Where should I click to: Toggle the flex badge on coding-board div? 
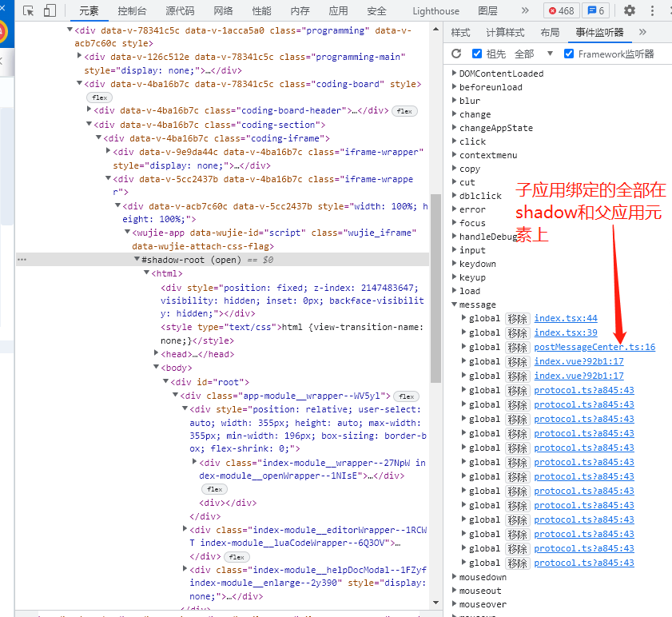click(x=99, y=97)
